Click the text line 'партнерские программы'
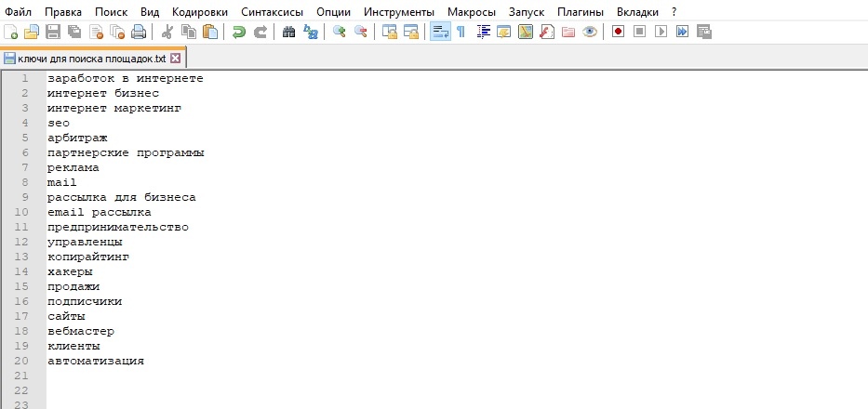The height and width of the screenshot is (409, 868). [126, 152]
